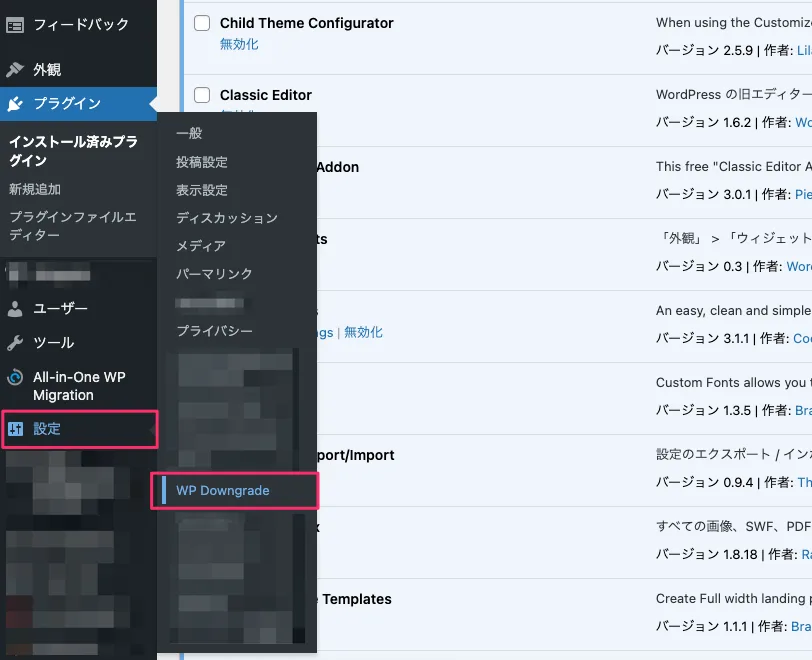This screenshot has height=660, width=812.
Task: Choose メディア in the settings flyout
Action: [x=201, y=246]
